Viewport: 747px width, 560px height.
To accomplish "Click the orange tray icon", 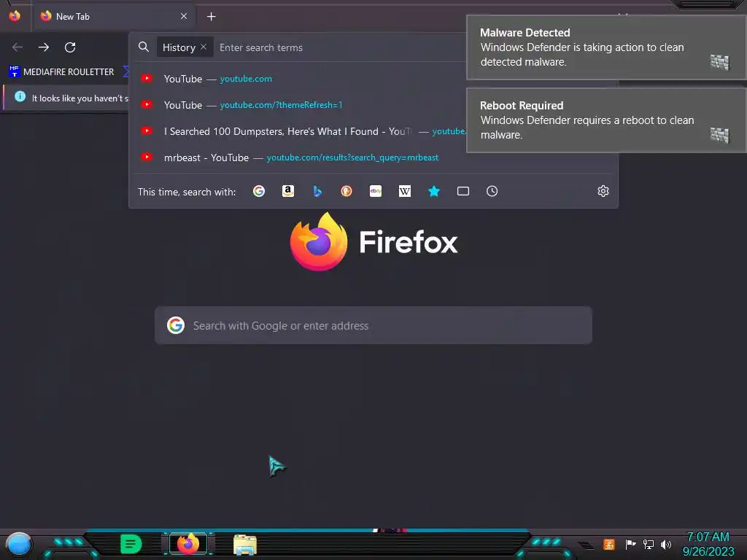I will pos(609,544).
